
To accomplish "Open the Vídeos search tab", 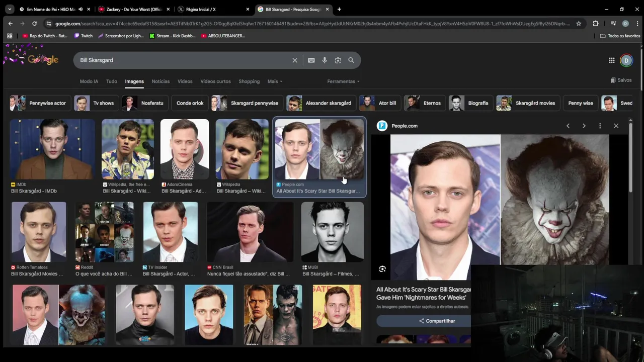I will coord(185,81).
